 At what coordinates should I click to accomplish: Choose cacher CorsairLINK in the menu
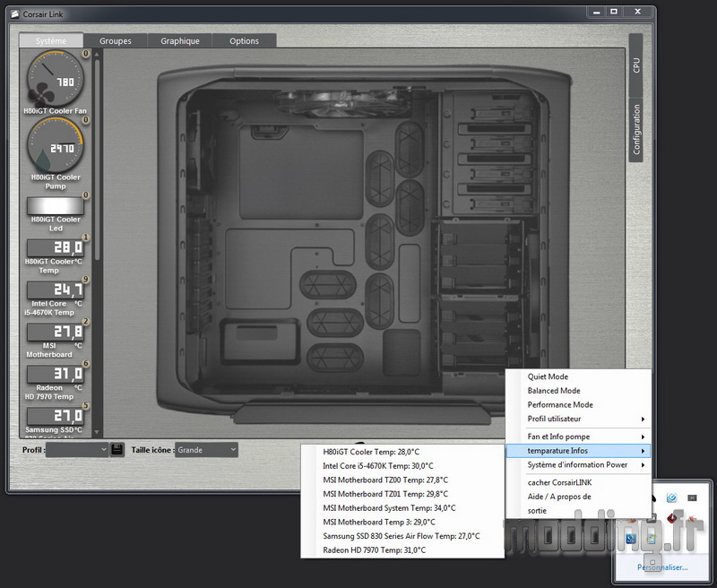point(578,483)
